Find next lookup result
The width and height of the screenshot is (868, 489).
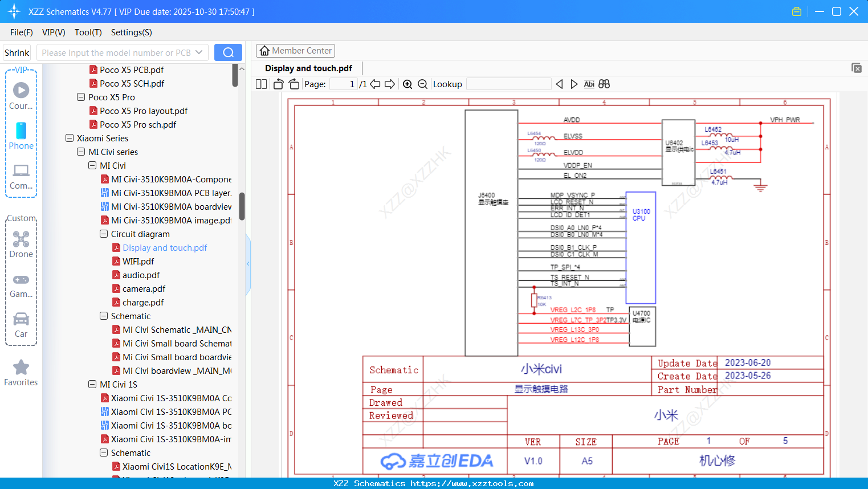(574, 84)
